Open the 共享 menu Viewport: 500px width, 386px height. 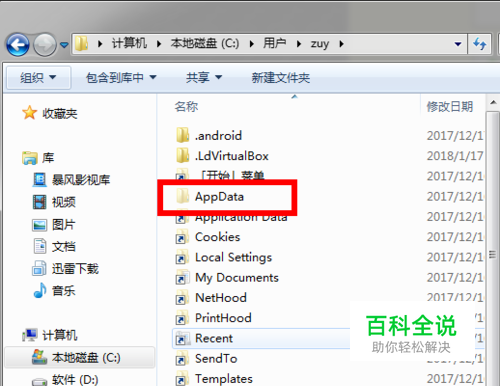204,78
